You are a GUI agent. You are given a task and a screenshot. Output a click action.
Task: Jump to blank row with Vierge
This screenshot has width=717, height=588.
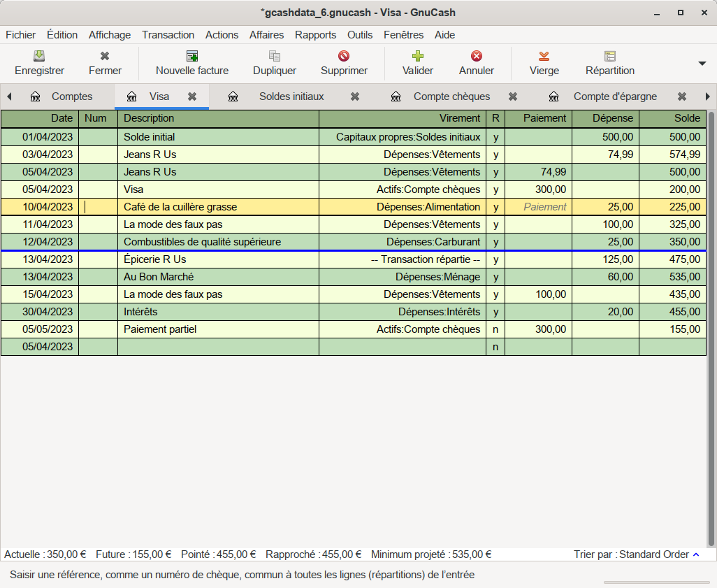pos(544,57)
